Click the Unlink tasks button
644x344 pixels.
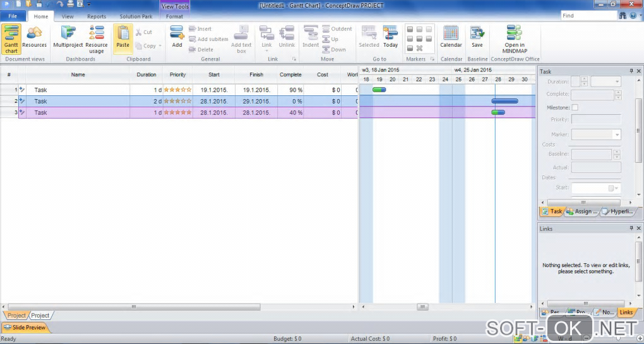click(287, 37)
